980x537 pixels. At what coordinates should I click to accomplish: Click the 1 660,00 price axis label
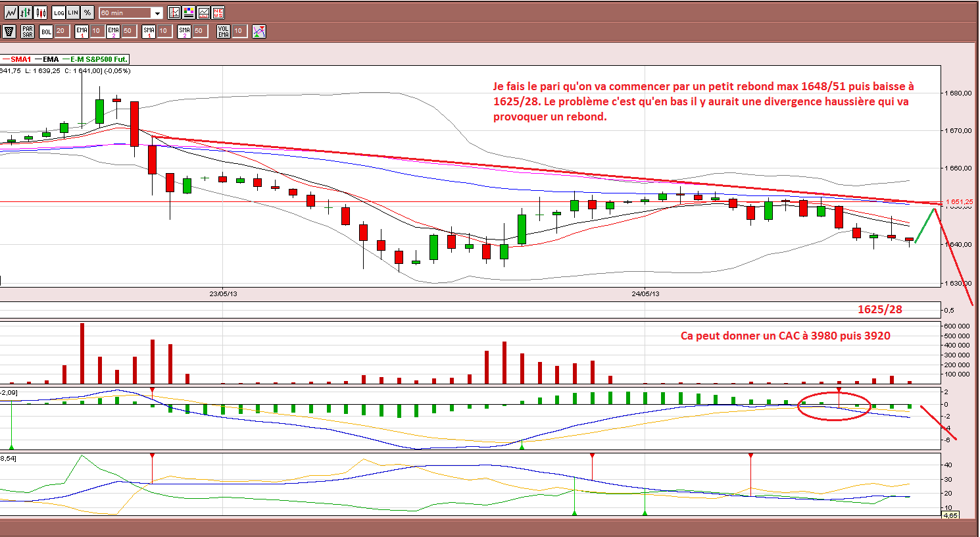(958, 168)
